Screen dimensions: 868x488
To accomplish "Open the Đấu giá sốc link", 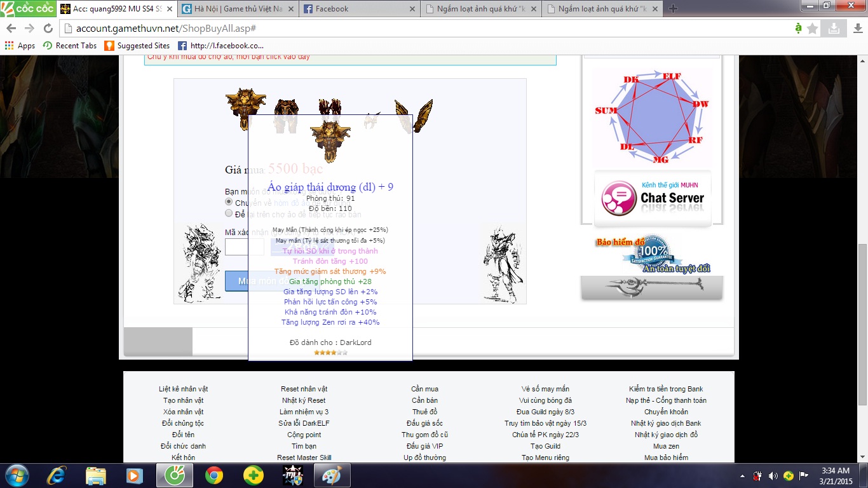I will 424,423.
